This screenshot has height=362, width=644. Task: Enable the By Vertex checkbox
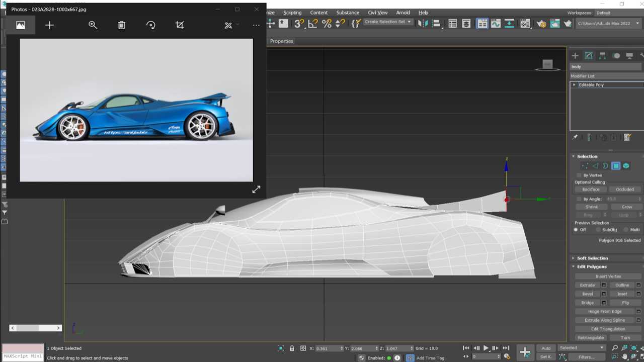point(579,175)
